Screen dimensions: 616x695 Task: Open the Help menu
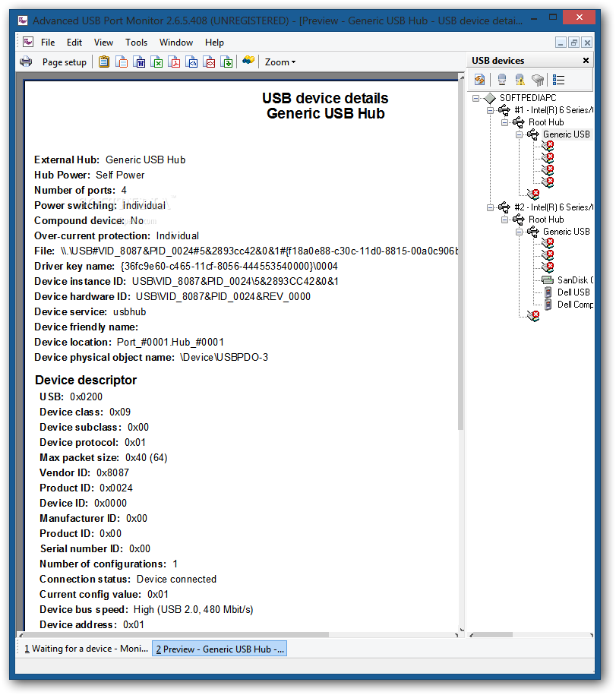point(214,43)
